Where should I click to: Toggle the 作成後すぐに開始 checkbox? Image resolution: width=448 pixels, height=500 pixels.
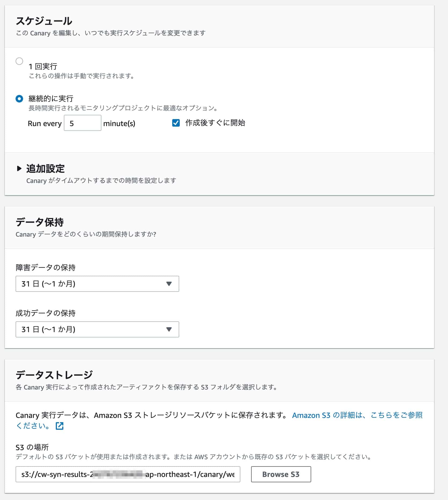pyautogui.click(x=176, y=123)
